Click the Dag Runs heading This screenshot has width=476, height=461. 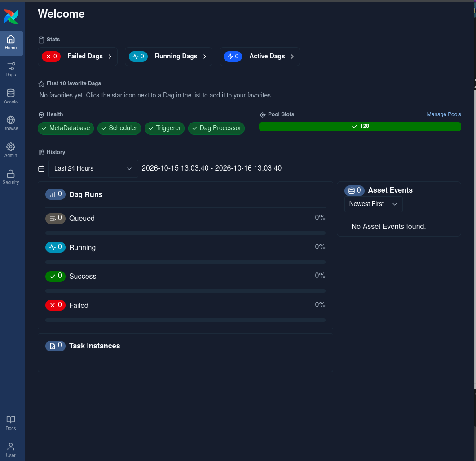click(86, 194)
